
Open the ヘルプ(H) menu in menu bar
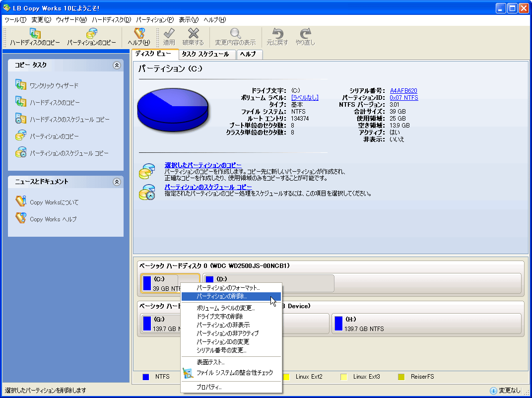[x=214, y=20]
